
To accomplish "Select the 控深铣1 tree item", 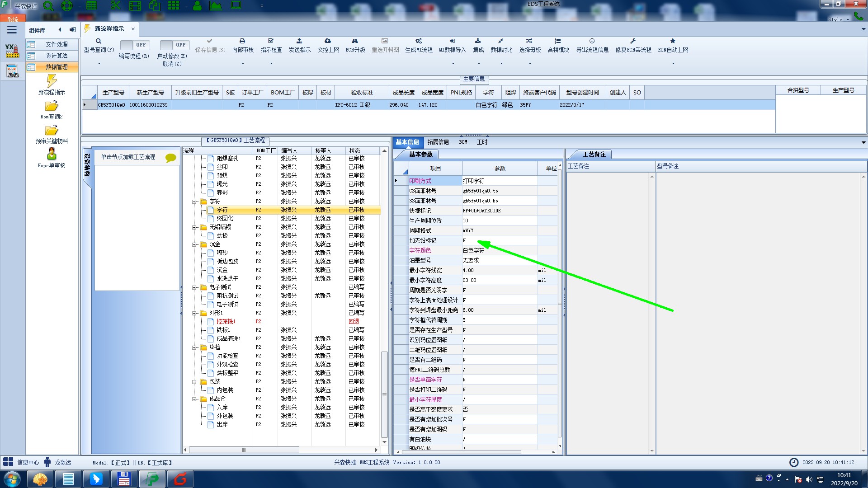I will point(226,322).
